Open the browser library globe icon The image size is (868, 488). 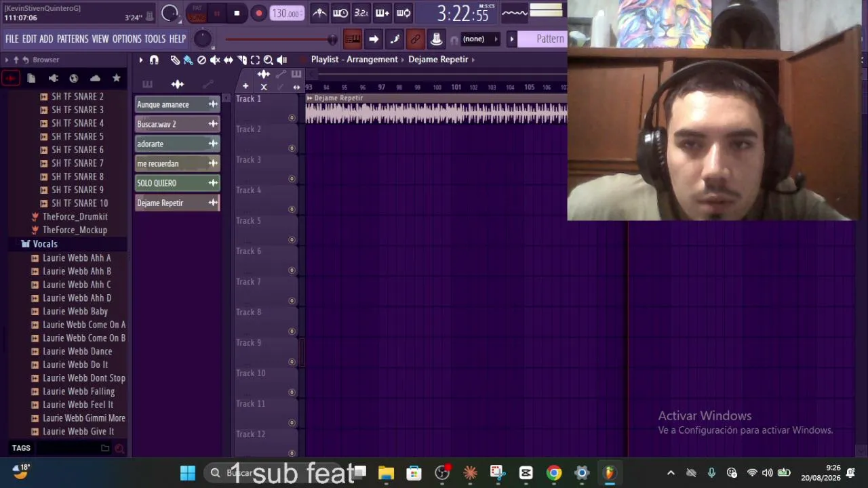(x=74, y=79)
